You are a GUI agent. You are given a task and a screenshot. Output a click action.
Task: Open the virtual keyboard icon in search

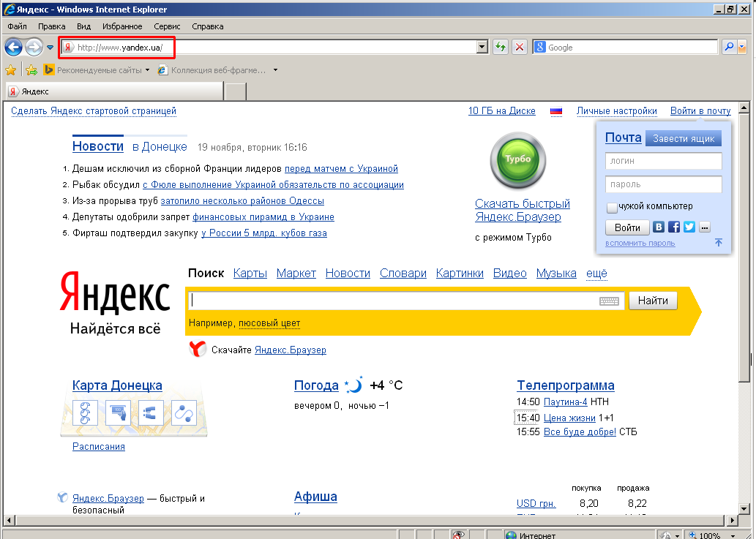tap(609, 301)
